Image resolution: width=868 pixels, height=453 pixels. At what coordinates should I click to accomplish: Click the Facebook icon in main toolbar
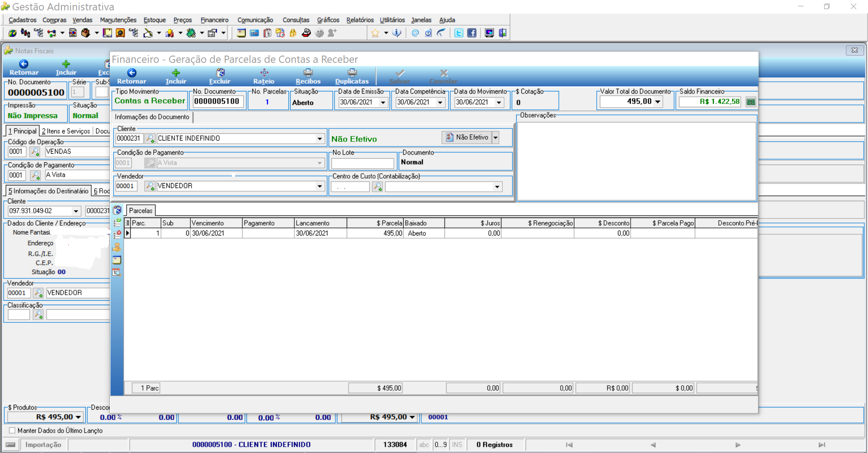[472, 33]
